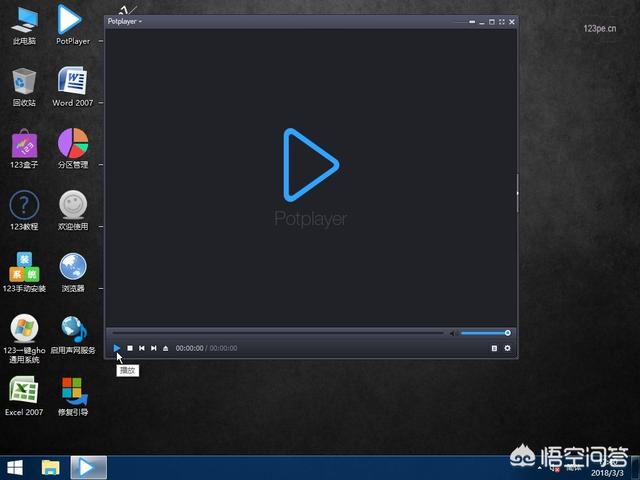The image size is (640, 480).
Task: Click the 2018/3/3 date in system tray
Action: pos(607,473)
